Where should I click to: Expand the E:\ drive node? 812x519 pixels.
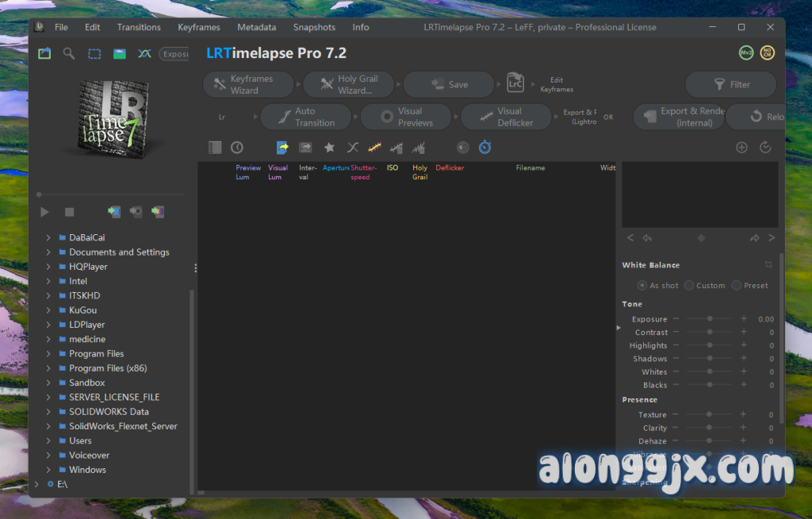36,483
